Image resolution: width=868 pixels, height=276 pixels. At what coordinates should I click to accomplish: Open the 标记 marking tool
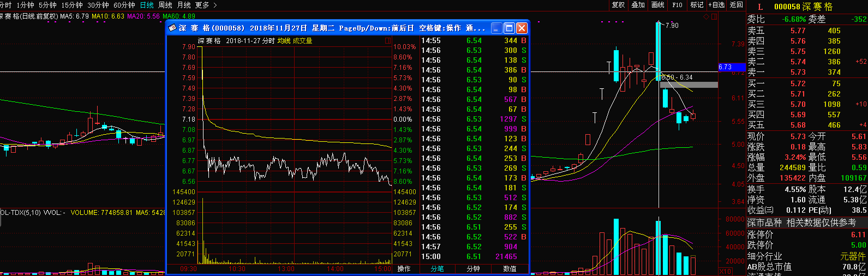(697, 5)
